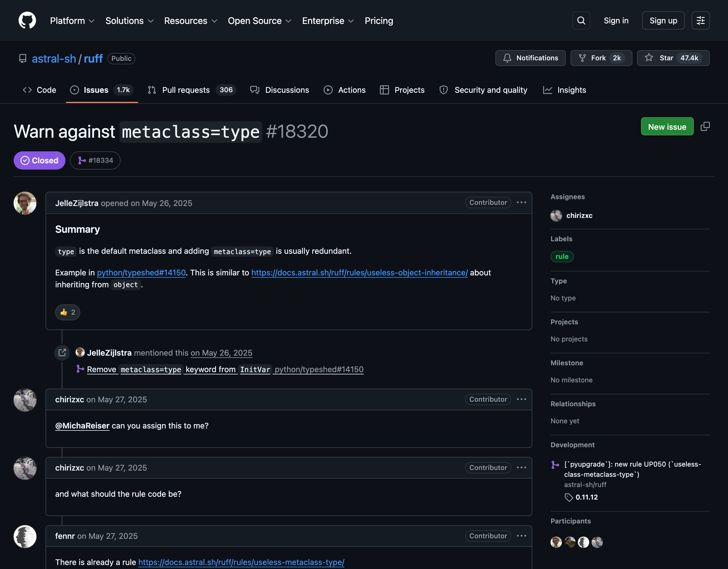Click the pull request icon in Development section

(555, 465)
